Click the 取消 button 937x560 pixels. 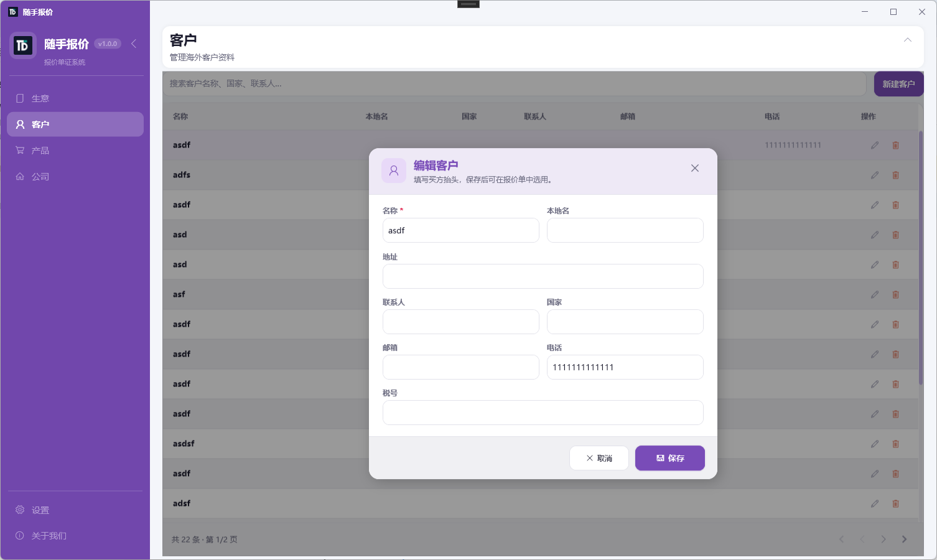599,458
